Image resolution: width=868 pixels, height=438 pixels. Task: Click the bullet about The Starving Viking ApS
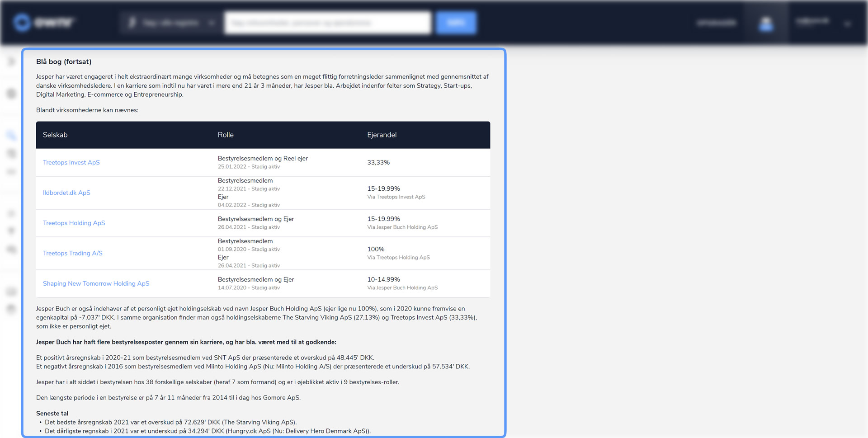[171, 422]
